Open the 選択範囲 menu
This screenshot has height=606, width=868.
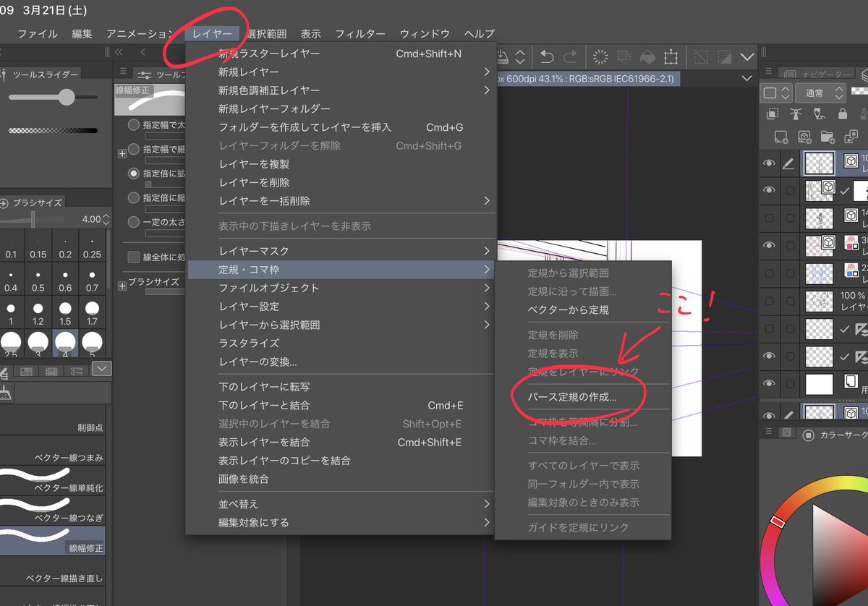tap(266, 34)
